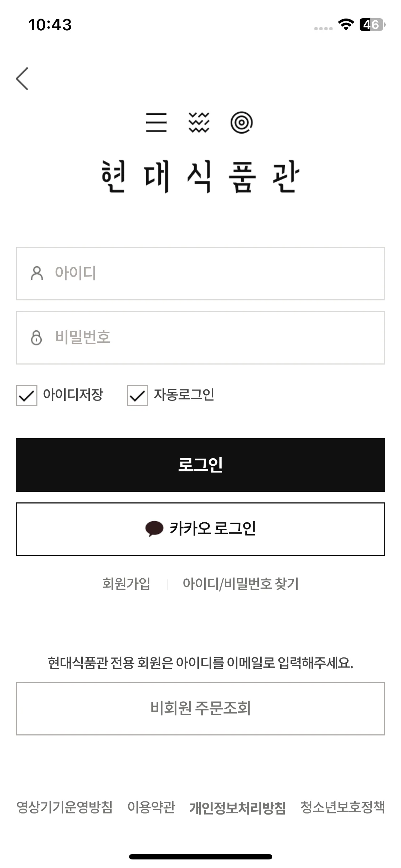Viewport: 401px width, 868px height.
Task: Open 아이디/비밀번호 찾기 link
Action: (241, 584)
